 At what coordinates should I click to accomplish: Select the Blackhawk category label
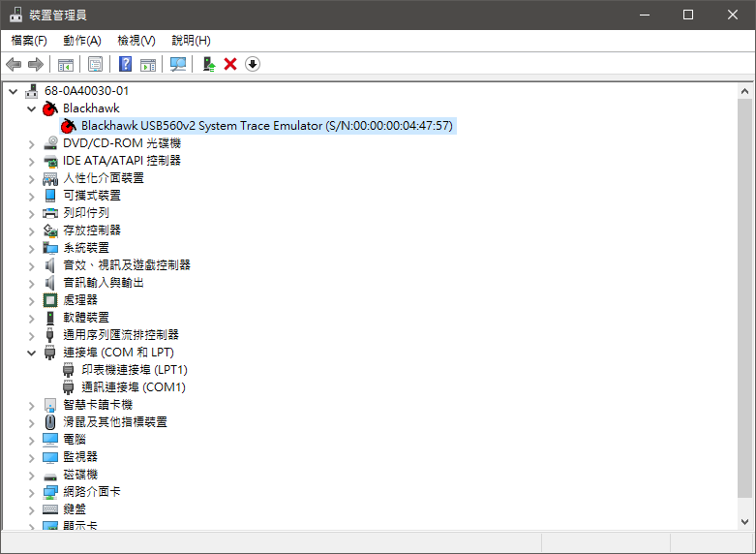tap(91, 108)
